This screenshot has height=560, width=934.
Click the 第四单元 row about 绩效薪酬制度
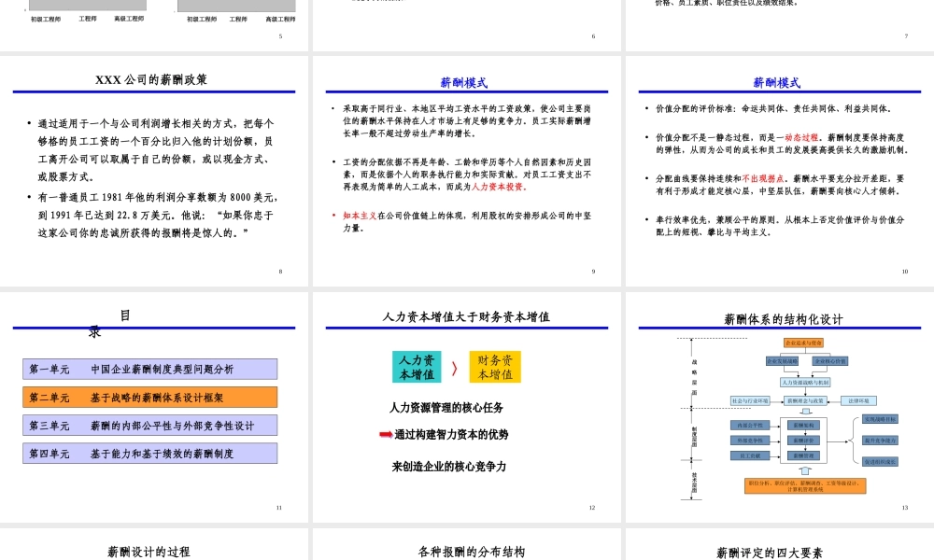click(149, 453)
